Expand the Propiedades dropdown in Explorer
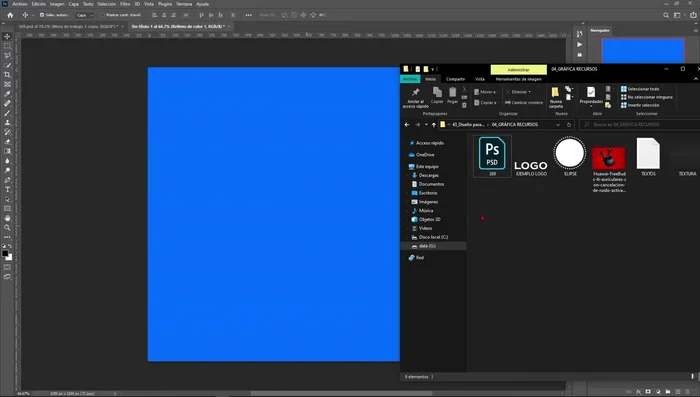Image resolution: width=700 pixels, height=397 pixels. coord(591,106)
